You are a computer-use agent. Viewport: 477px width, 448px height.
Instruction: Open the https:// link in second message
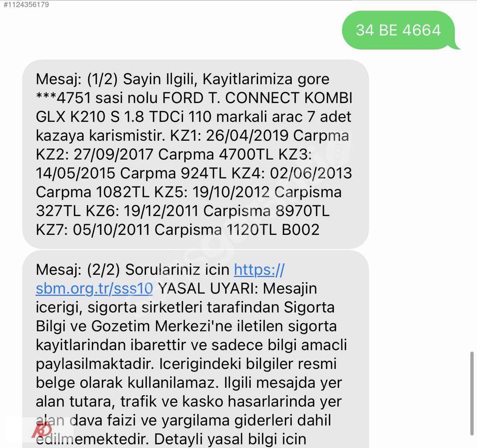coord(259,269)
